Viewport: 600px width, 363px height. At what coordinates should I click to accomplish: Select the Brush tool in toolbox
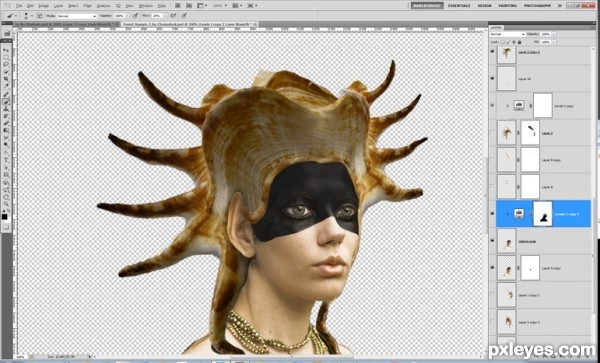click(x=7, y=101)
